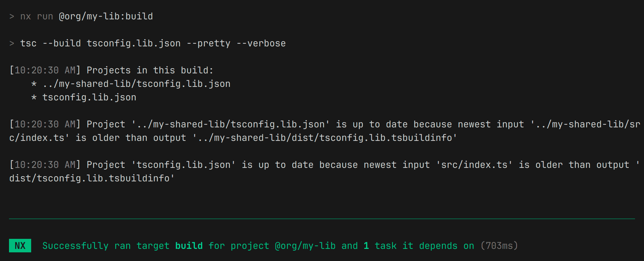Viewport: 644px width, 261px height.
Task: Click the prompt arrow before nx run
Action: pyautogui.click(x=12, y=16)
